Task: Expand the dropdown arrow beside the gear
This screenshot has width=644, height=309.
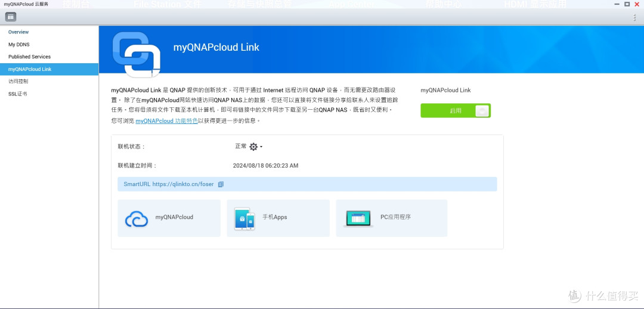Action: (x=261, y=147)
